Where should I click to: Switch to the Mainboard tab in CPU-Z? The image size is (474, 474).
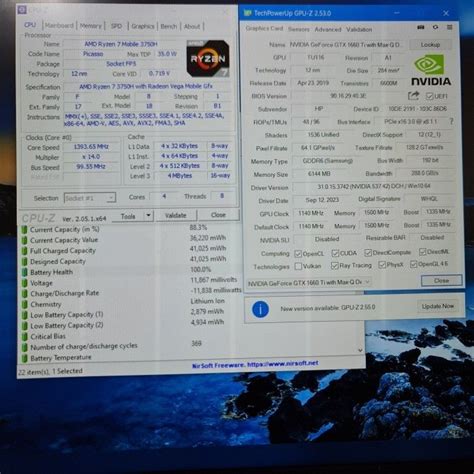click(x=59, y=25)
